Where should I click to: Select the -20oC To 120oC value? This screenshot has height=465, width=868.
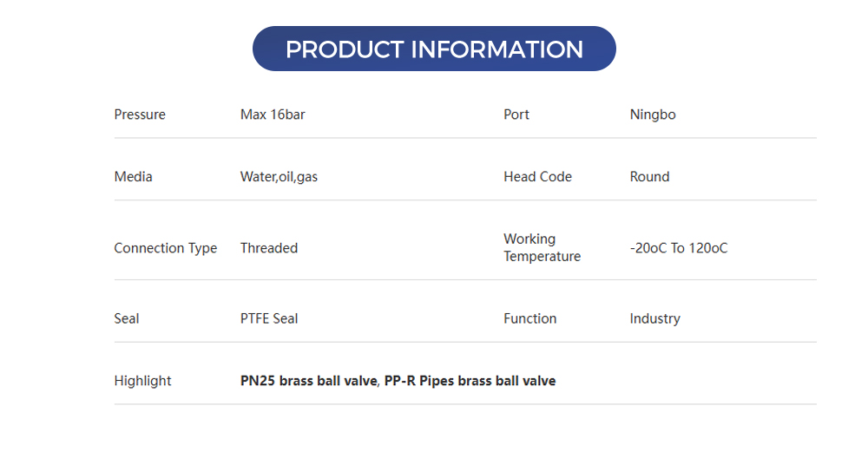tap(679, 248)
